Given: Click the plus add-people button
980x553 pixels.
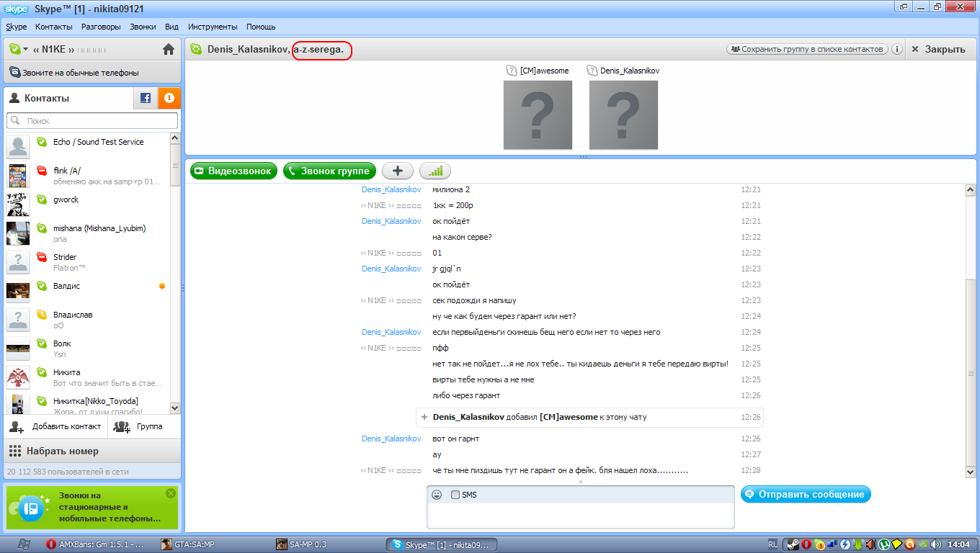Looking at the screenshot, I should (x=397, y=171).
